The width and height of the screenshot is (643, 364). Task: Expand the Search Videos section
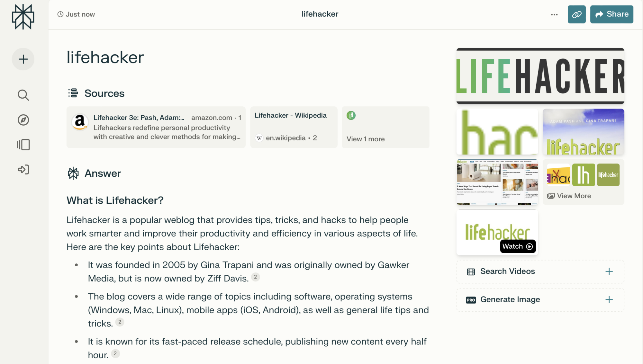610,271
